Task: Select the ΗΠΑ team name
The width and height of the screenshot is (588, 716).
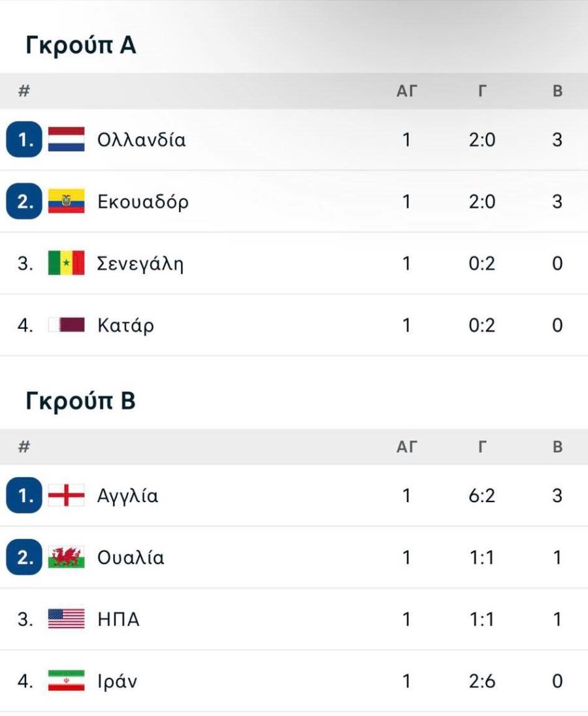Action: [118, 619]
